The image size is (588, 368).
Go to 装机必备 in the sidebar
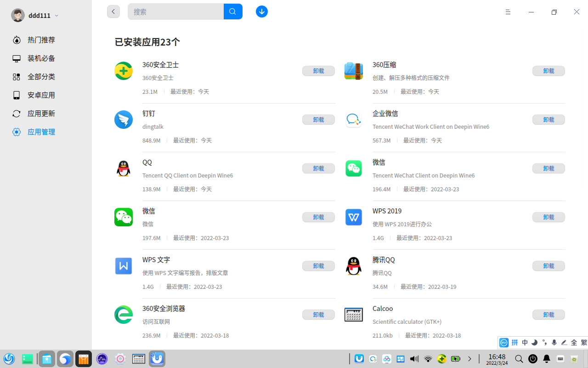pyautogui.click(x=41, y=58)
